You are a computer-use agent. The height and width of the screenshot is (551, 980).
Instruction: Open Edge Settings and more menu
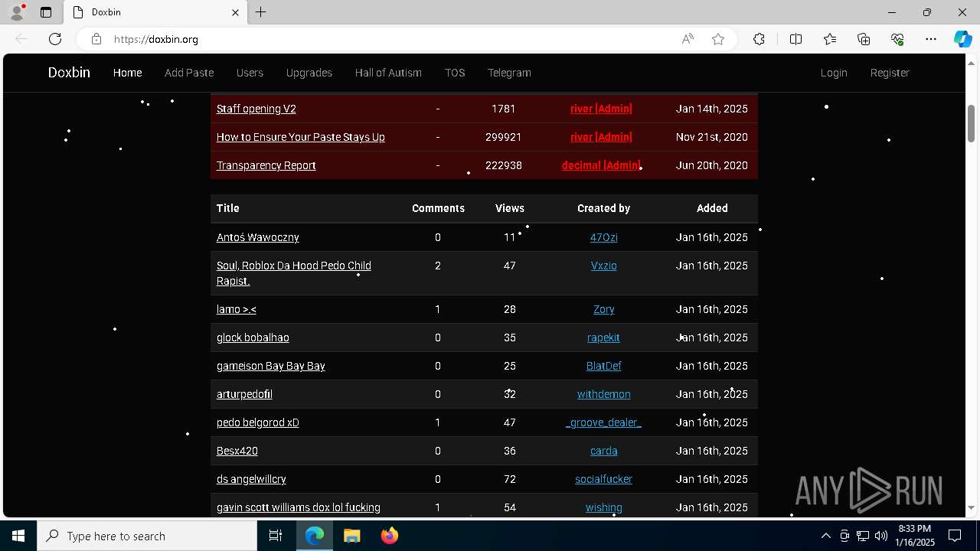point(931,39)
